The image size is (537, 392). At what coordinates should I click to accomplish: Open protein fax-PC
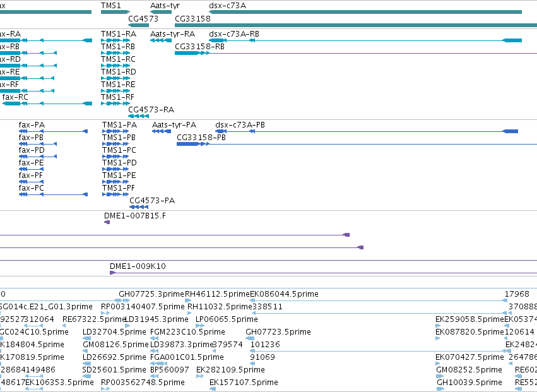click(31, 189)
